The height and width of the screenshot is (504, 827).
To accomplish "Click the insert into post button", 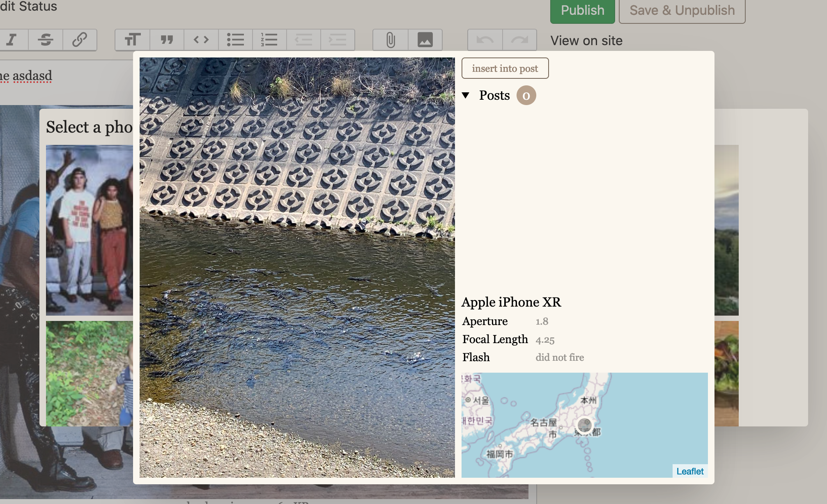I will (505, 68).
